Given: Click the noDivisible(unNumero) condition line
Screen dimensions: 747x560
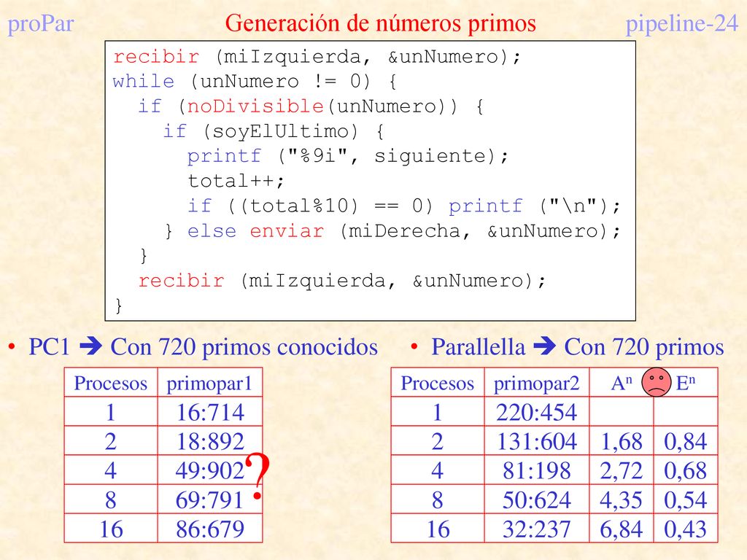Looking at the screenshot, I should point(311,106).
